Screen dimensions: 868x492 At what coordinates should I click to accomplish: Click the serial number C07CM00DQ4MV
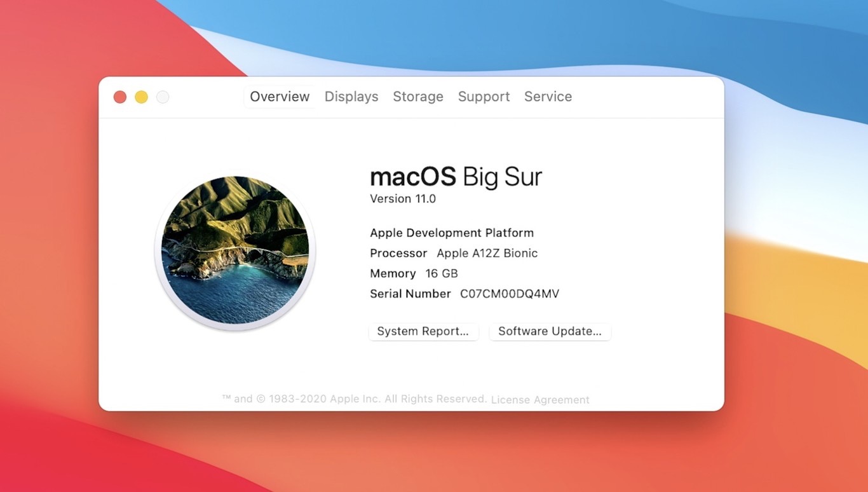coord(510,294)
